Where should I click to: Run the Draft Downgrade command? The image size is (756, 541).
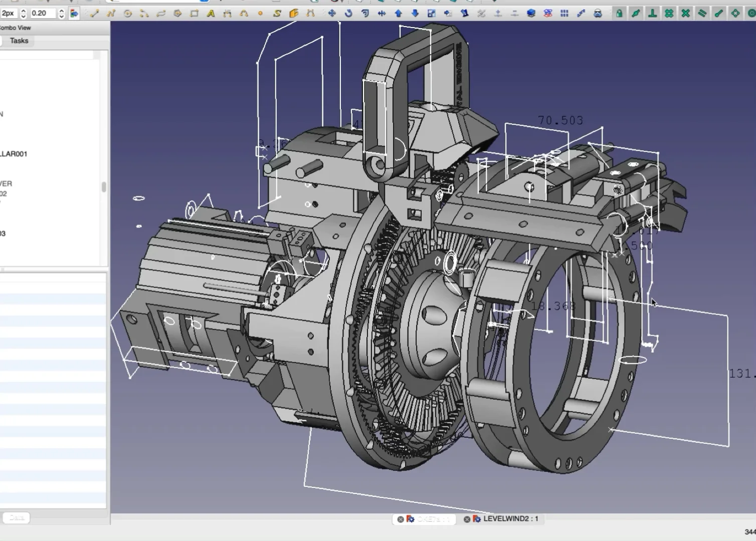click(x=416, y=13)
